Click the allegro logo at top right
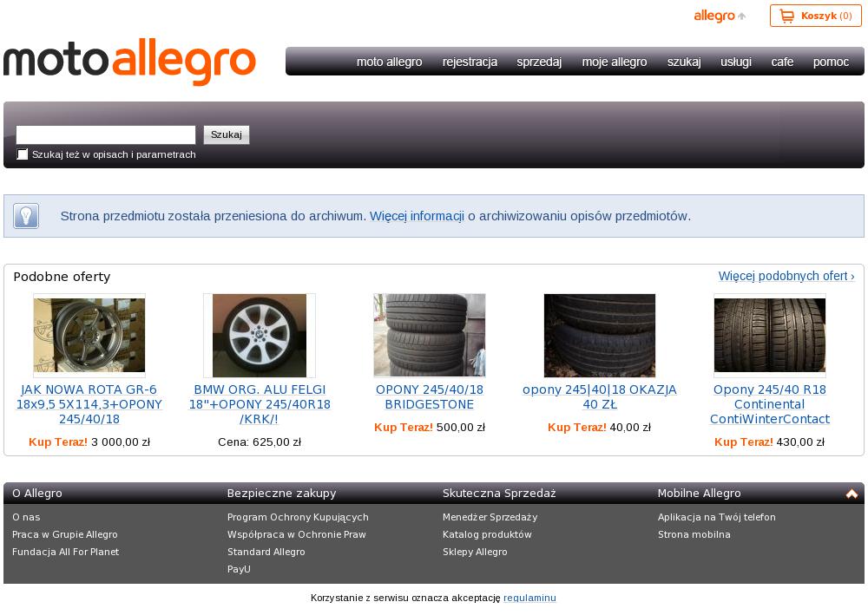The image size is (868, 615). (x=719, y=16)
